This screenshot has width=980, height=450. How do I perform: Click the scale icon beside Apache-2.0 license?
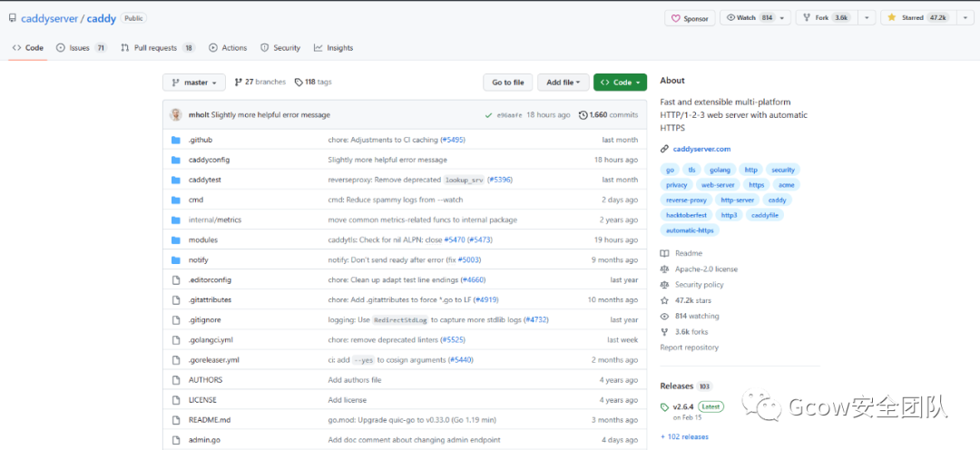pos(664,269)
